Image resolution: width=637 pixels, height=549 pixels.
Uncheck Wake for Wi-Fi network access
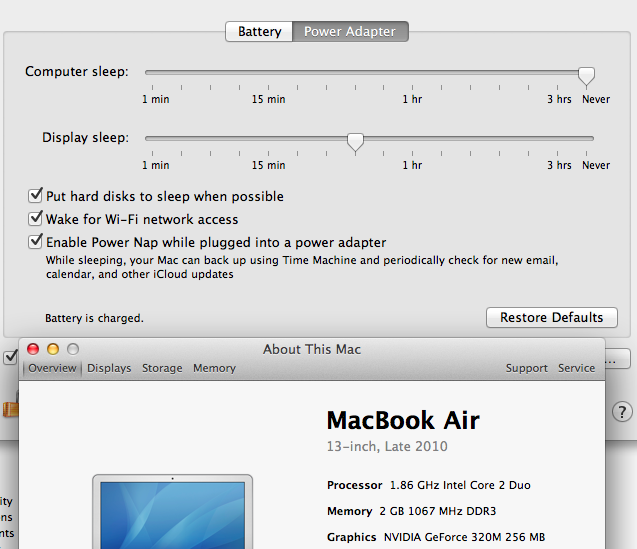(x=36, y=219)
